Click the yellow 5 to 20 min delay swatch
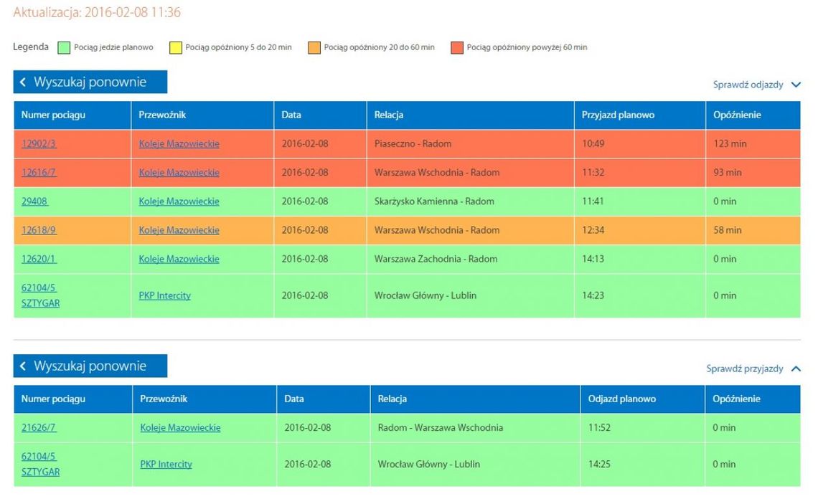818x504 pixels. pos(175,48)
